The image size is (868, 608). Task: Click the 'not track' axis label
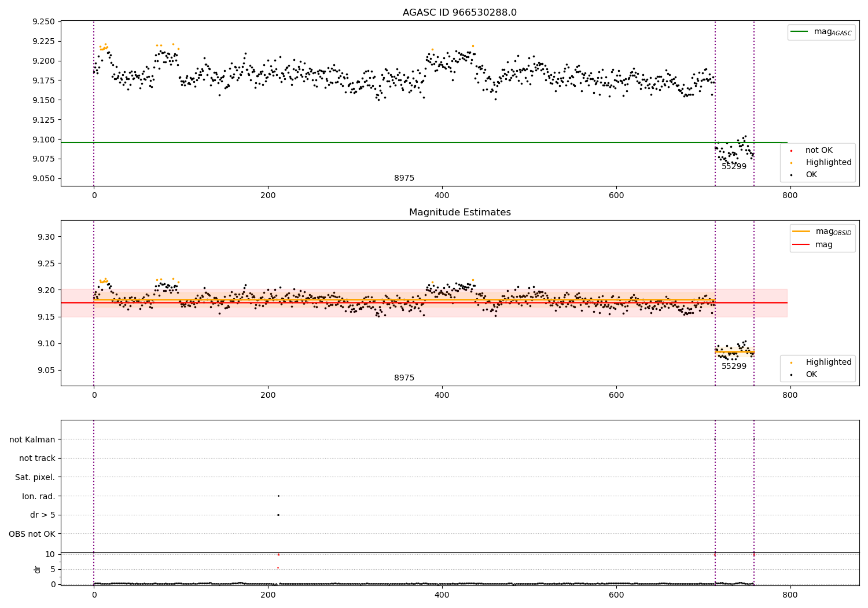point(37,459)
